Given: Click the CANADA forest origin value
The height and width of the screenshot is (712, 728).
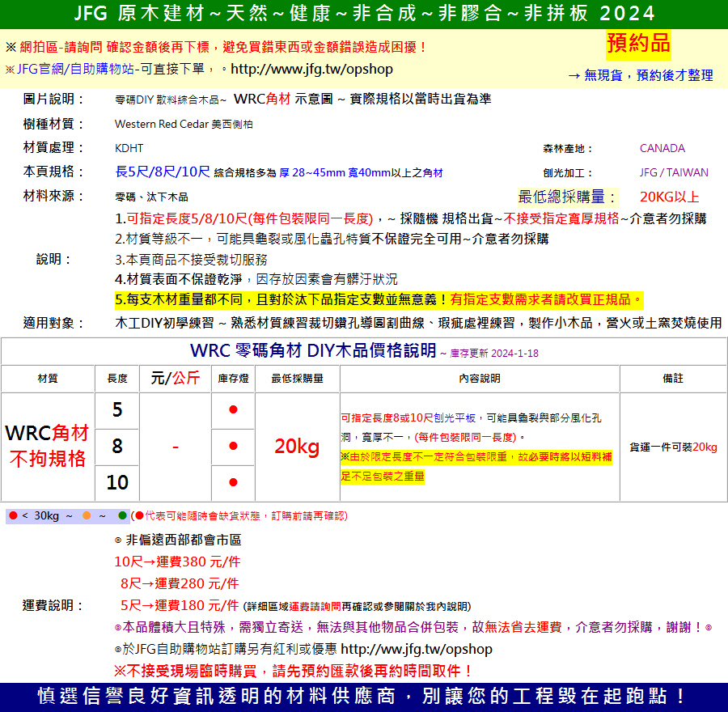Looking at the screenshot, I should [662, 148].
